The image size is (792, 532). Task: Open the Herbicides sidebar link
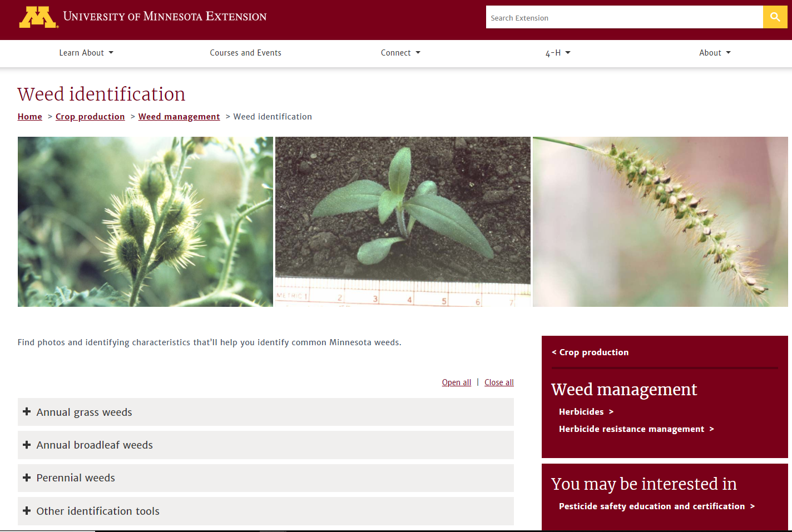click(x=586, y=412)
